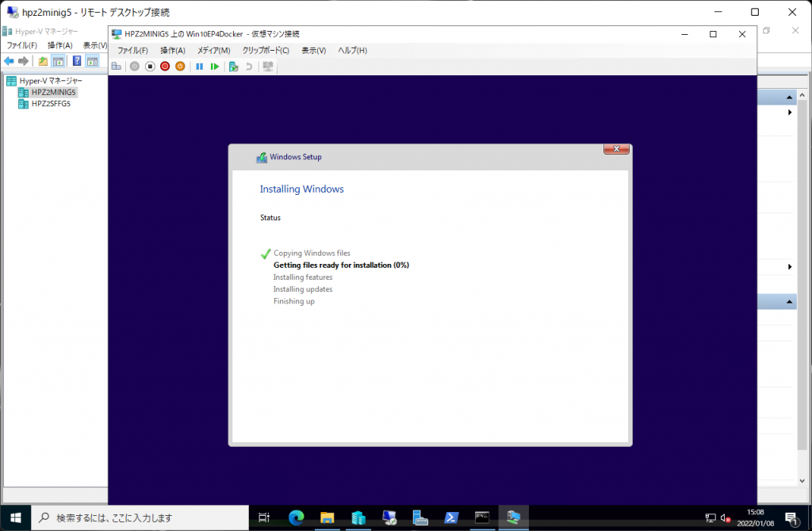This screenshot has height=531, width=812.
Task: Toggle the console tree pane icon
Action: pyautogui.click(x=58, y=61)
